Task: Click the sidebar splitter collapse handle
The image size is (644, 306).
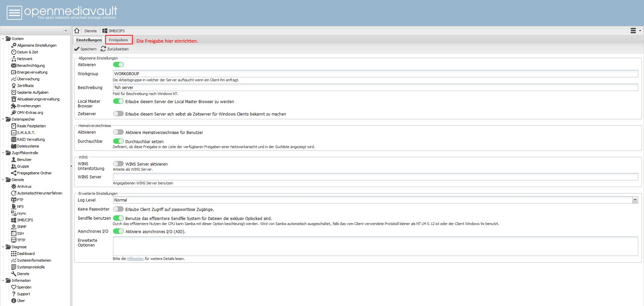Action: click(x=71, y=166)
